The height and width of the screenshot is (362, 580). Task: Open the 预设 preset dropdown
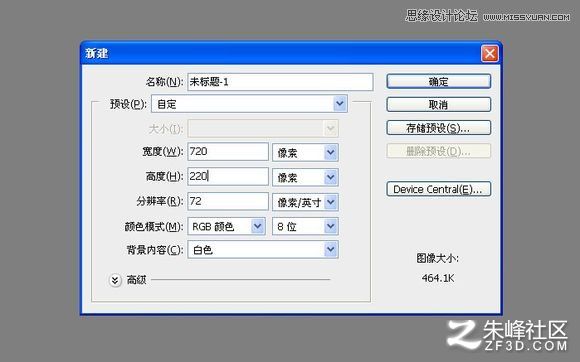point(249,104)
